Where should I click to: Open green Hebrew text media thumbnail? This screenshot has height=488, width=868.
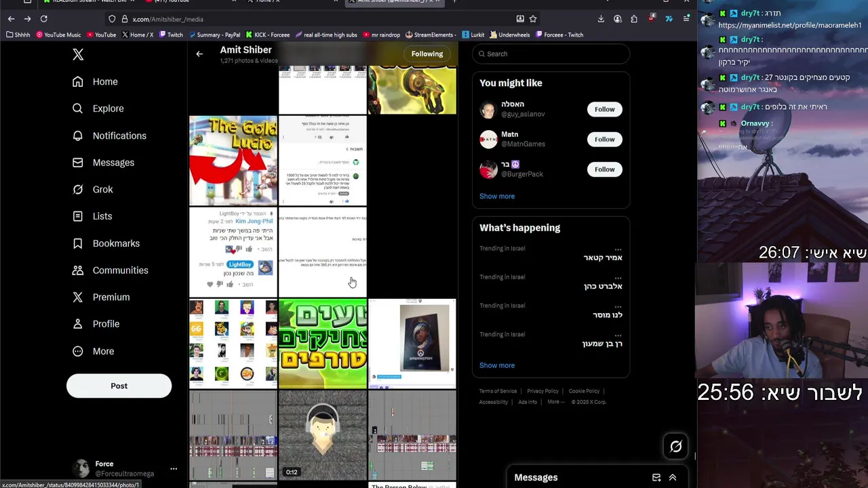[323, 344]
